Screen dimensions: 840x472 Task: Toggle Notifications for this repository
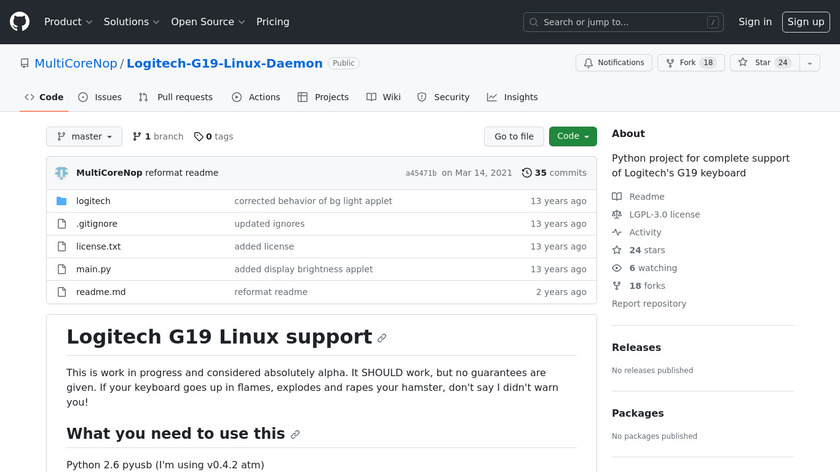[x=614, y=63]
